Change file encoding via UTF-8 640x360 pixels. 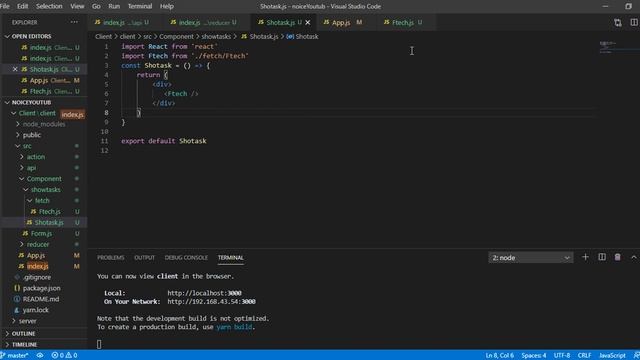(562, 356)
